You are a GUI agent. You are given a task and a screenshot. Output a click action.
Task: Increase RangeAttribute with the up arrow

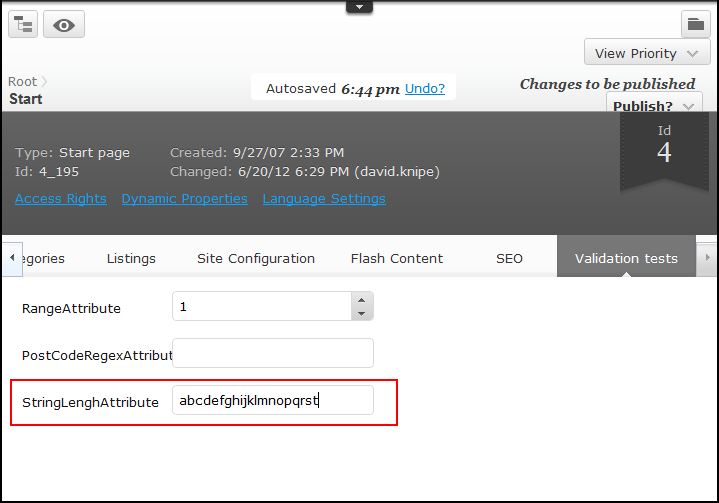(x=362, y=300)
